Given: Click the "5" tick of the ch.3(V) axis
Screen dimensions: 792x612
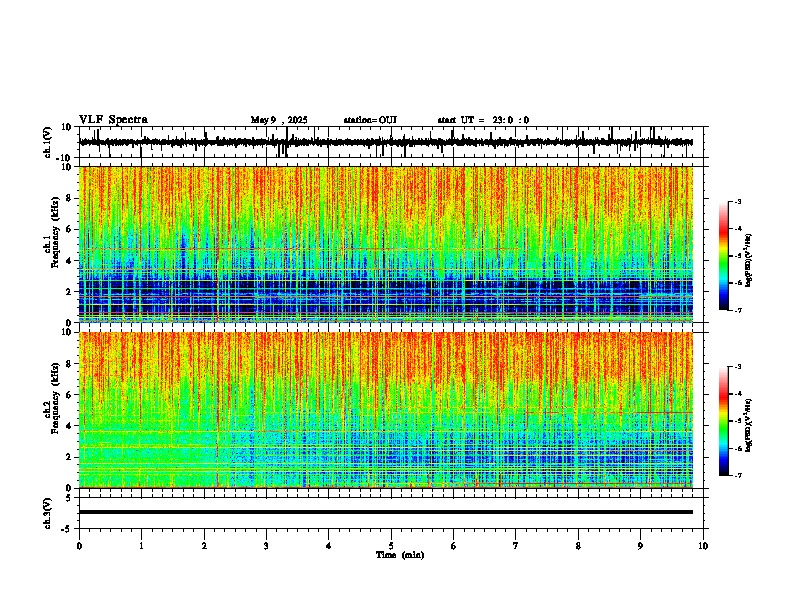Looking at the screenshot, I should [x=69, y=498].
